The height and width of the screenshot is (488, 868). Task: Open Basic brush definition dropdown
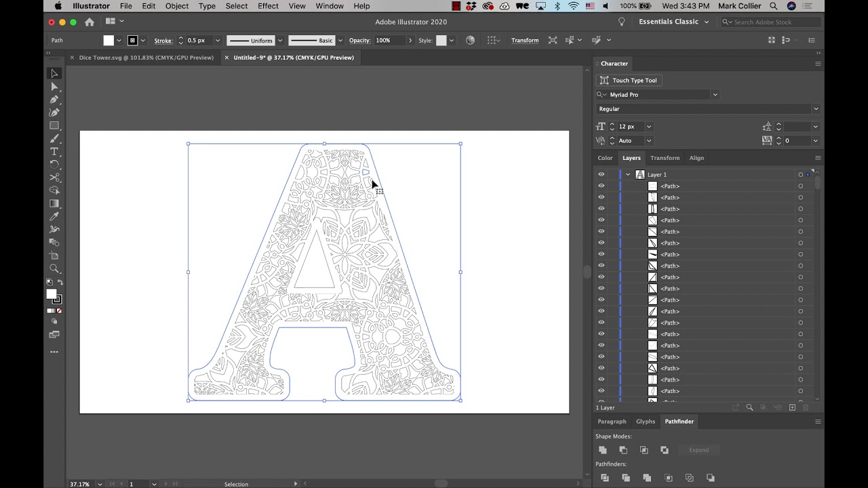[x=340, y=41]
